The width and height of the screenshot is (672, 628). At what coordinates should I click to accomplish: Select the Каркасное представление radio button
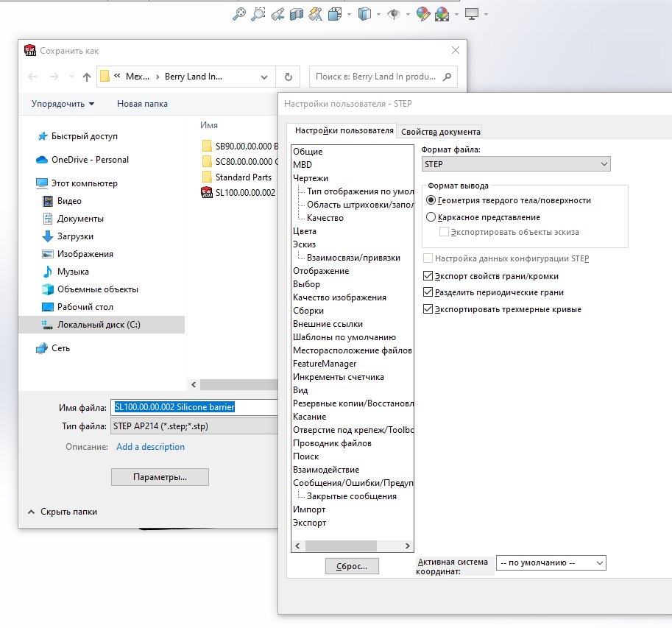431,217
